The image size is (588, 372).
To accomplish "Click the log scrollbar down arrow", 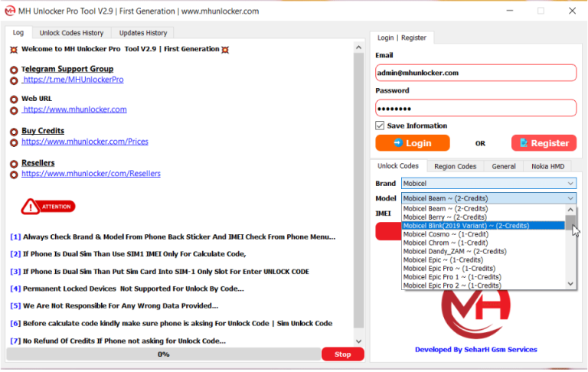I will coord(358,341).
